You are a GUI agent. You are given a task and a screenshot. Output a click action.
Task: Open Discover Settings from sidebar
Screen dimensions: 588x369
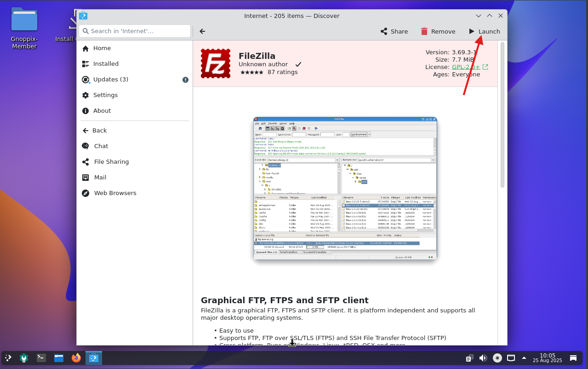coord(105,95)
